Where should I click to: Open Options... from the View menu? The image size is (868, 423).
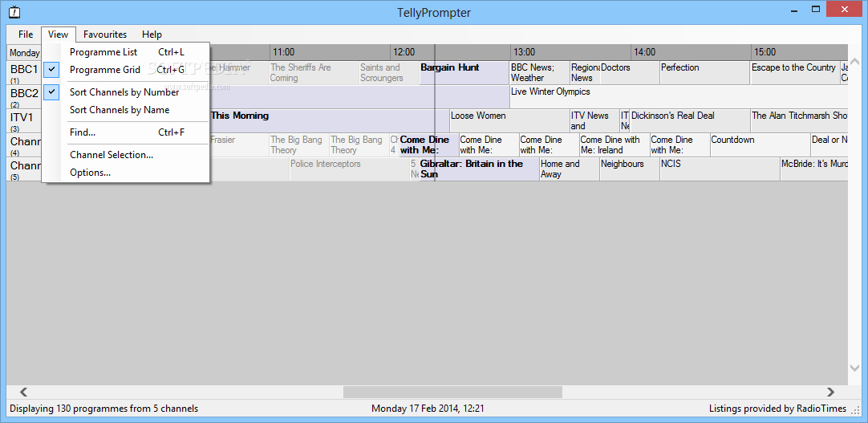pos(126,173)
